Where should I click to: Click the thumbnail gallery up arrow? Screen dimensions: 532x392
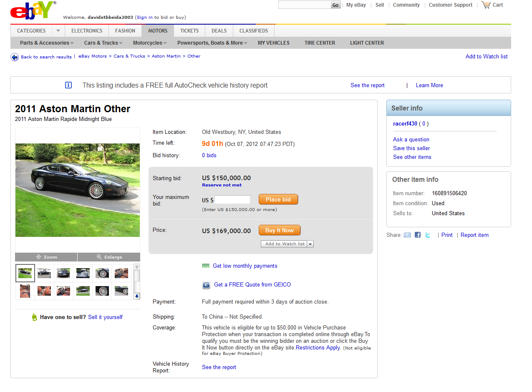click(137, 267)
